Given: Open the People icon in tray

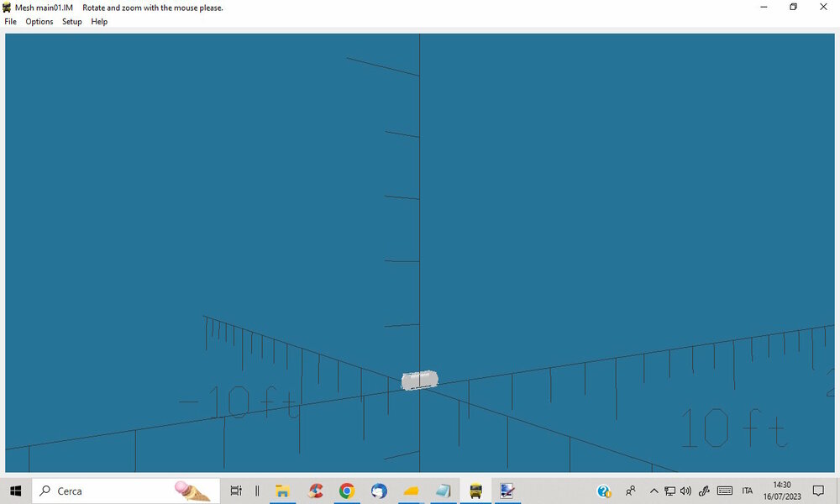Looking at the screenshot, I should click(x=631, y=491).
